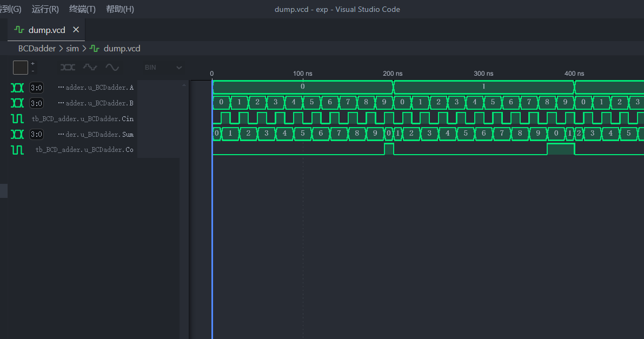Click the BCDadder breadcrumb folder
The image size is (644, 339).
click(x=37, y=49)
